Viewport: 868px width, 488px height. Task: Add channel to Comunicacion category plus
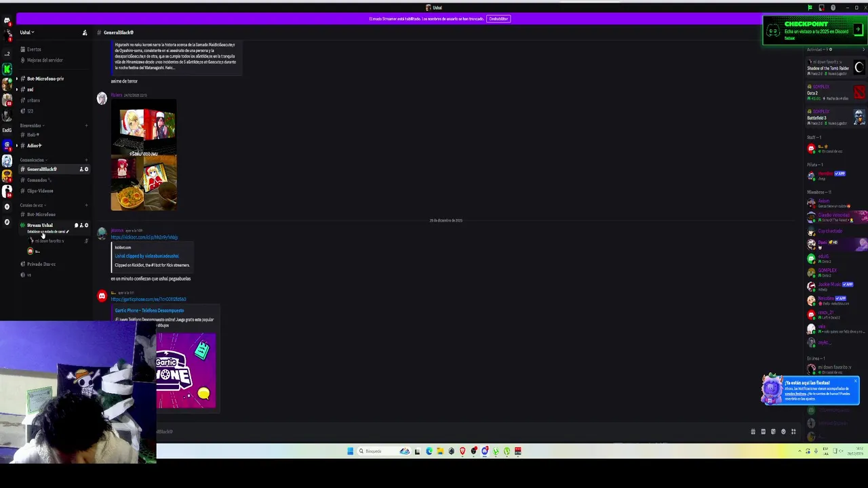pos(86,160)
